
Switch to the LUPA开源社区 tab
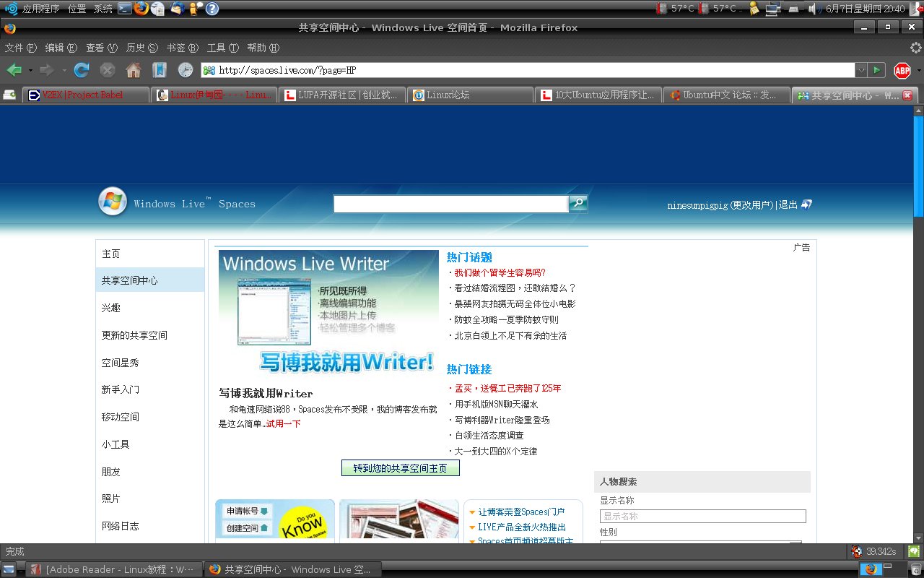tap(342, 95)
